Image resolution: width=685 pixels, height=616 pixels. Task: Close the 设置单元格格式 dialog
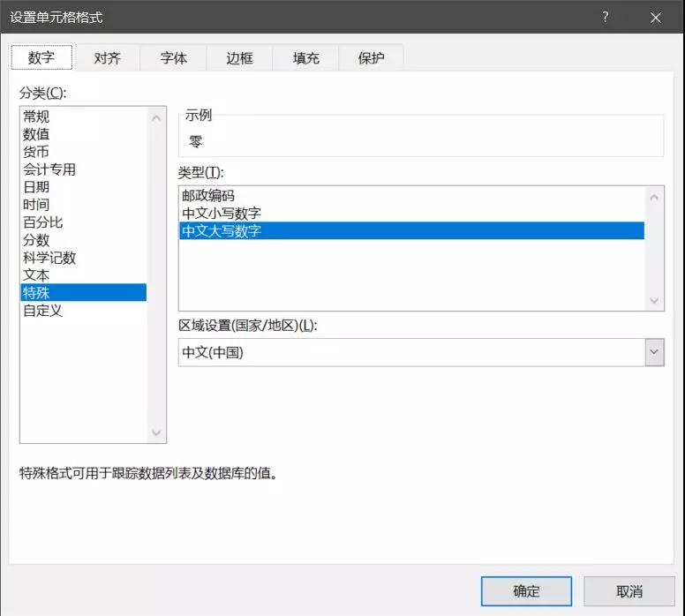[x=655, y=18]
